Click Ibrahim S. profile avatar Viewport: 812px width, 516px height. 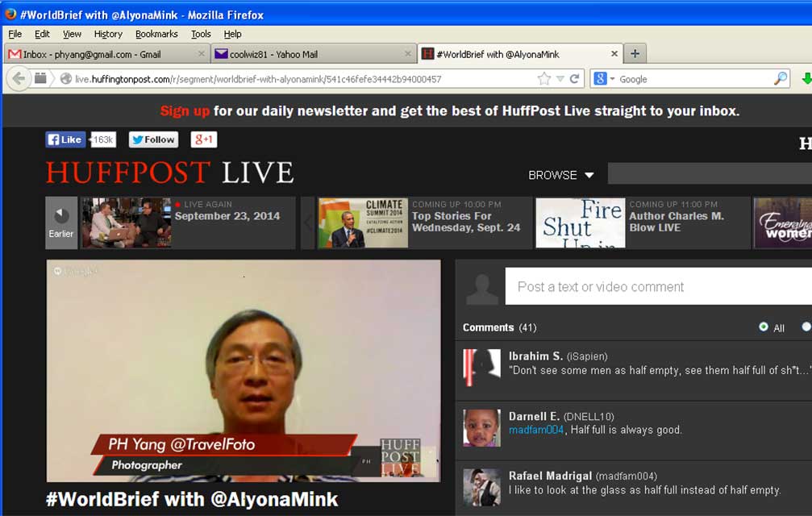pos(481,368)
